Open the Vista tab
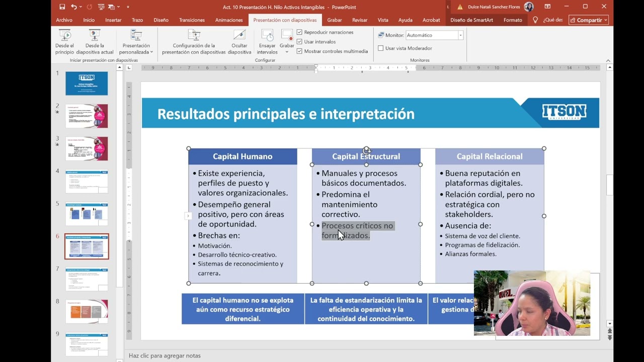644x362 pixels. [x=383, y=20]
